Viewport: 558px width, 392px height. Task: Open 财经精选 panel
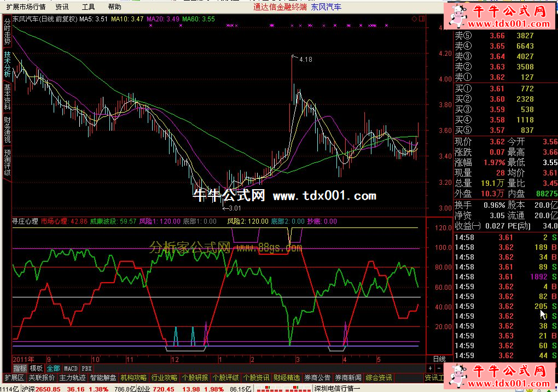point(287,377)
